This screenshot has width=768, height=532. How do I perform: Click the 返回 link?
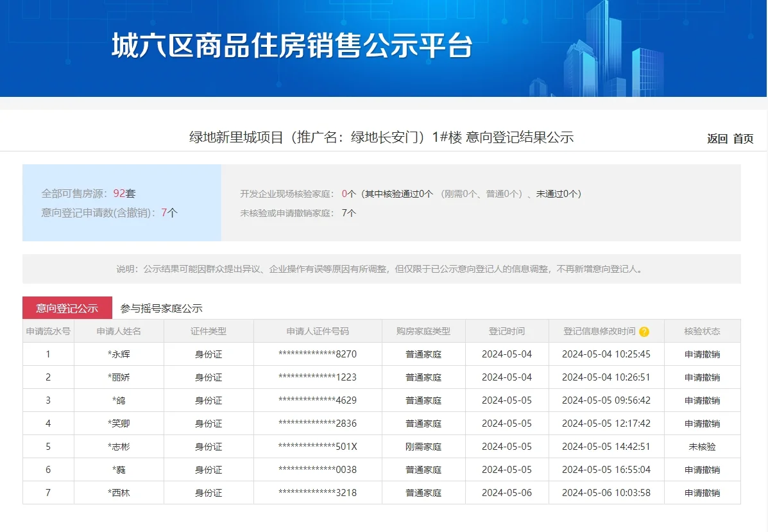(x=717, y=139)
